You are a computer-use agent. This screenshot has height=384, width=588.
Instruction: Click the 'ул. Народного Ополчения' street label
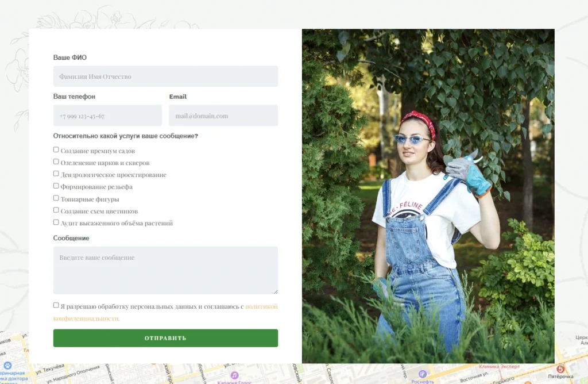pos(73,374)
